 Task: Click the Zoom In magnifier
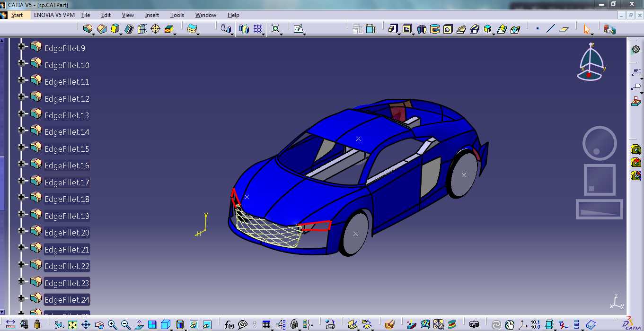(x=112, y=324)
